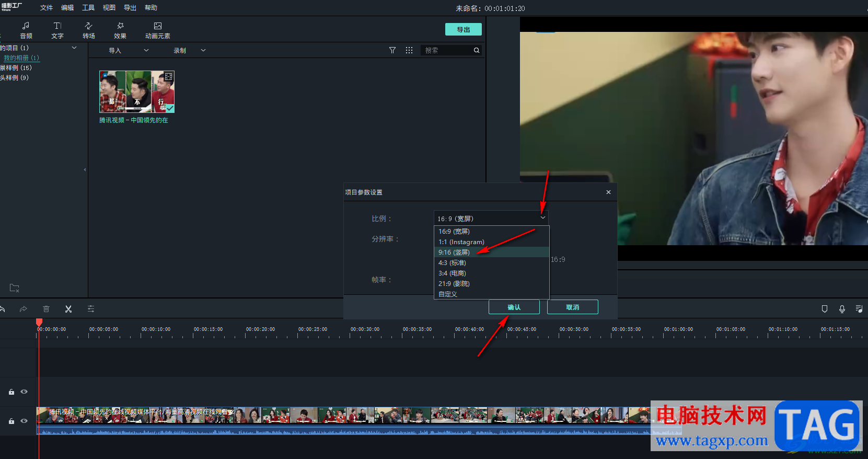This screenshot has width=868, height=459.
Task: Toggle visibility eye of upper empty track
Action: pyautogui.click(x=24, y=392)
